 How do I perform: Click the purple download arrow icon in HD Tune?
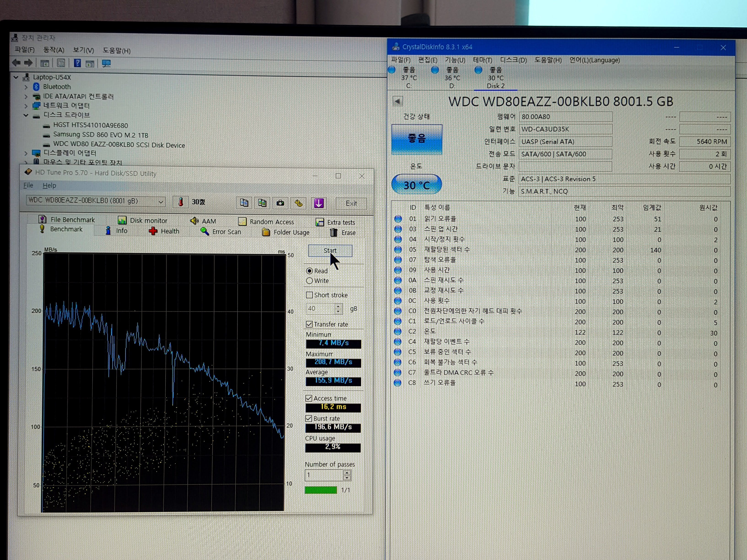click(x=319, y=203)
